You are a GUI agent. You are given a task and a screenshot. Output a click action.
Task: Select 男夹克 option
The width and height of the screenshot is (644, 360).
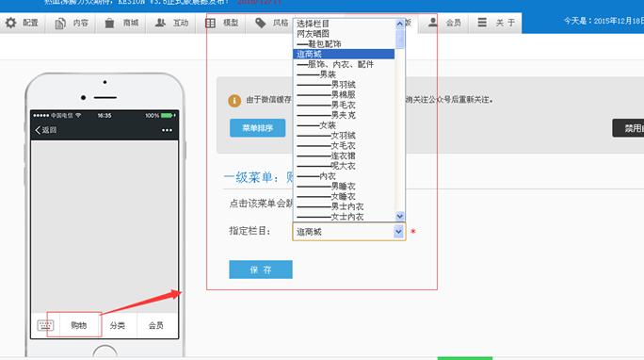(x=345, y=115)
